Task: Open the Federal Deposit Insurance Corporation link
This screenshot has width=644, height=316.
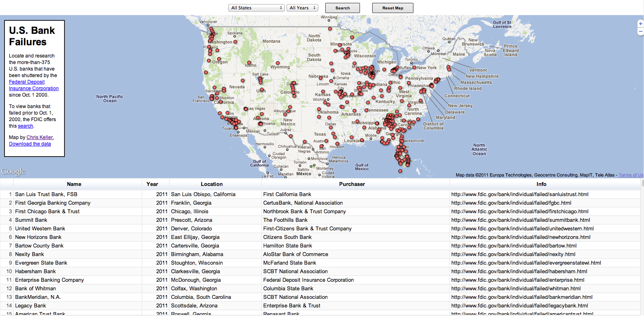Action: click(x=34, y=85)
